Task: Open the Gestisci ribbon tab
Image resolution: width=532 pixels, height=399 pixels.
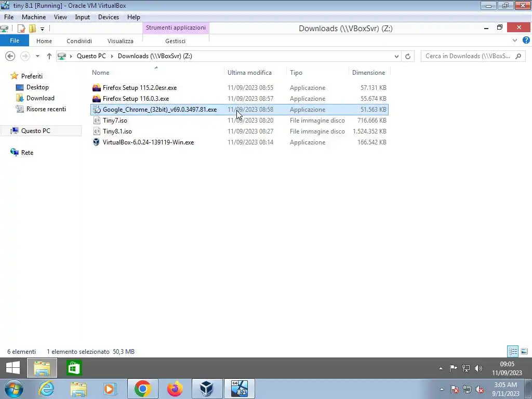Action: [176, 41]
